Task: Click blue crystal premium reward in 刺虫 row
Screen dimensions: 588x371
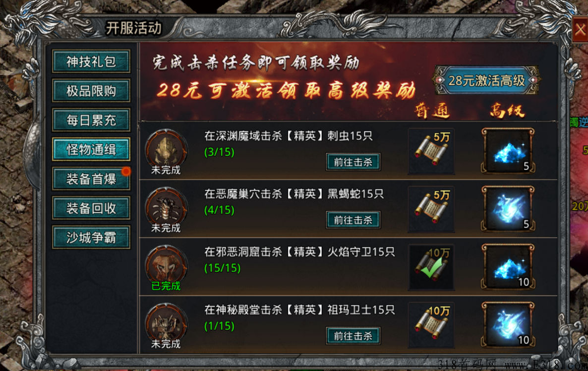Action: [508, 151]
